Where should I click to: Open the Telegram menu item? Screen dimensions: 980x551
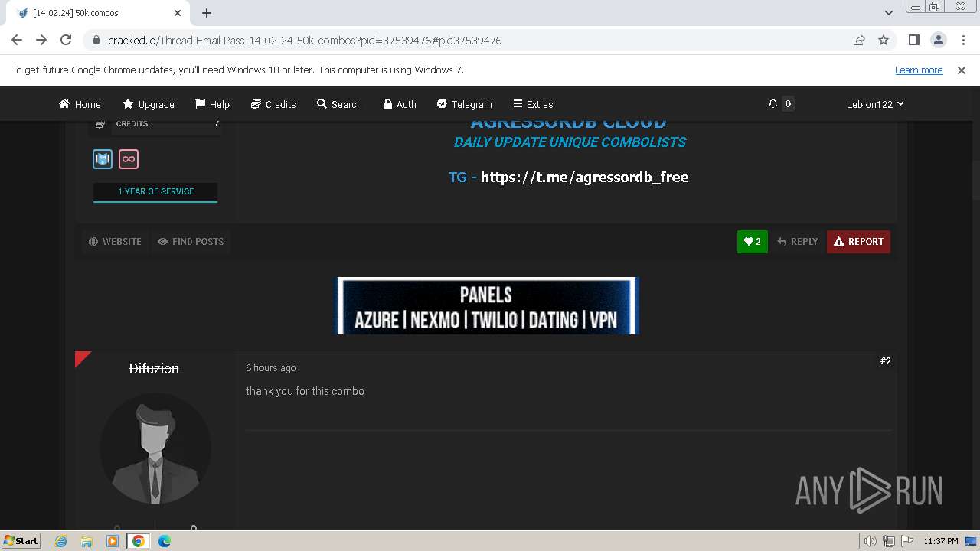(x=464, y=104)
